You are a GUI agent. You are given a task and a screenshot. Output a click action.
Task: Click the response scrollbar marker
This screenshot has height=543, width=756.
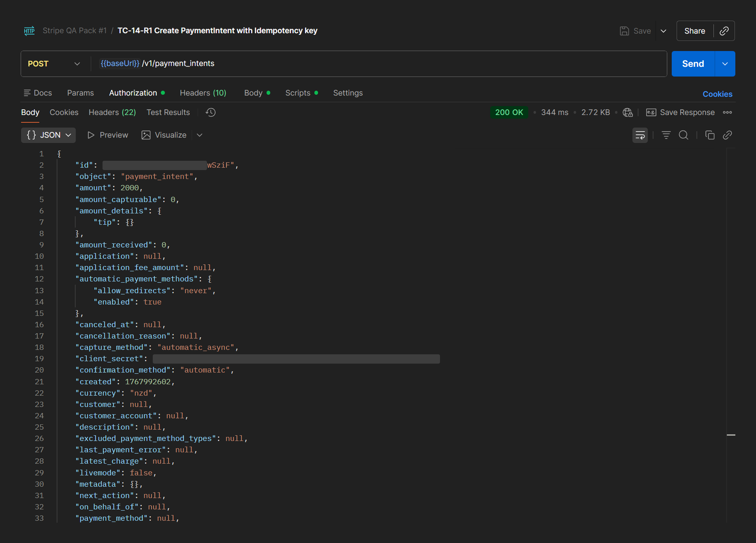(731, 435)
